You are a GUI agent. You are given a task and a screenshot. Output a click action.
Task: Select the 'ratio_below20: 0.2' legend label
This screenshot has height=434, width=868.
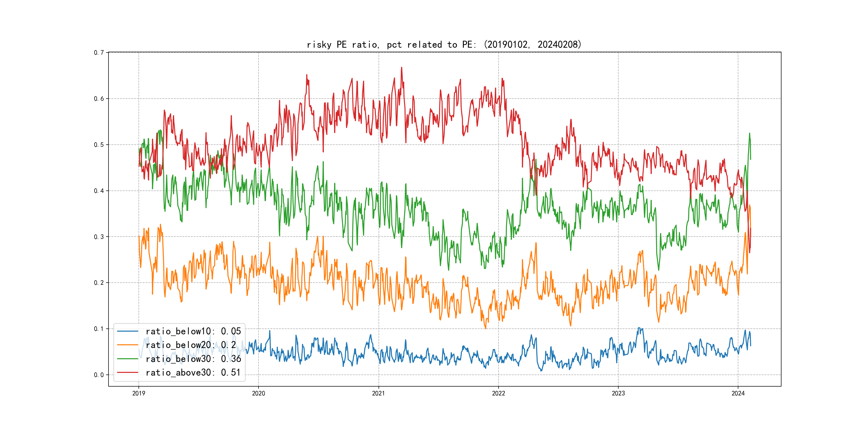[x=191, y=345]
